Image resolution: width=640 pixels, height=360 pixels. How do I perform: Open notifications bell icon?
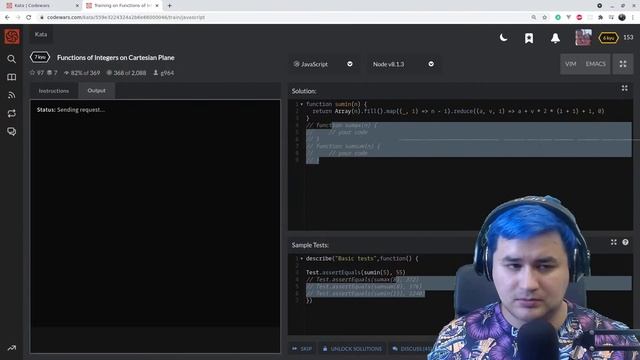pos(555,38)
